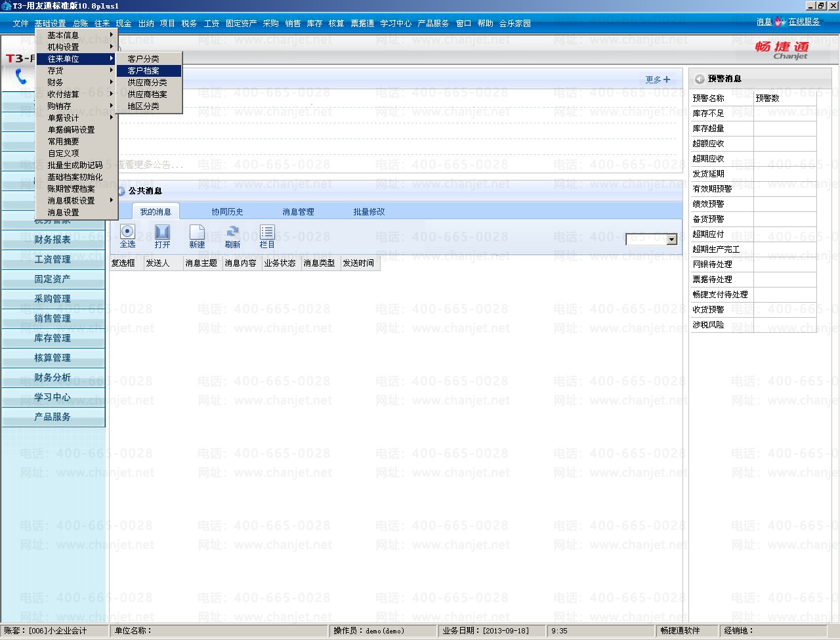Open the 总账 menu in menu bar
This screenshot has width=840, height=640.
tap(80, 24)
